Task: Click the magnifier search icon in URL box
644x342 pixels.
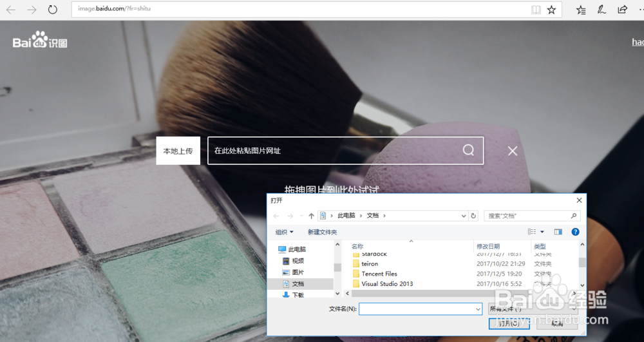Action: pos(468,150)
